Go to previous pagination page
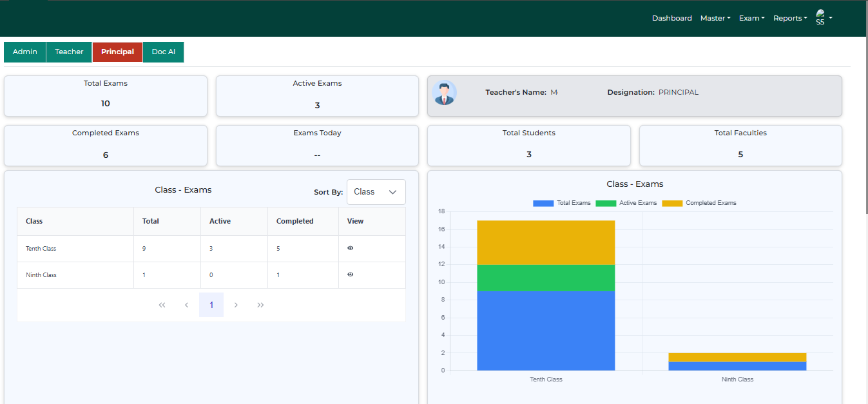The height and width of the screenshot is (404, 868). point(186,305)
